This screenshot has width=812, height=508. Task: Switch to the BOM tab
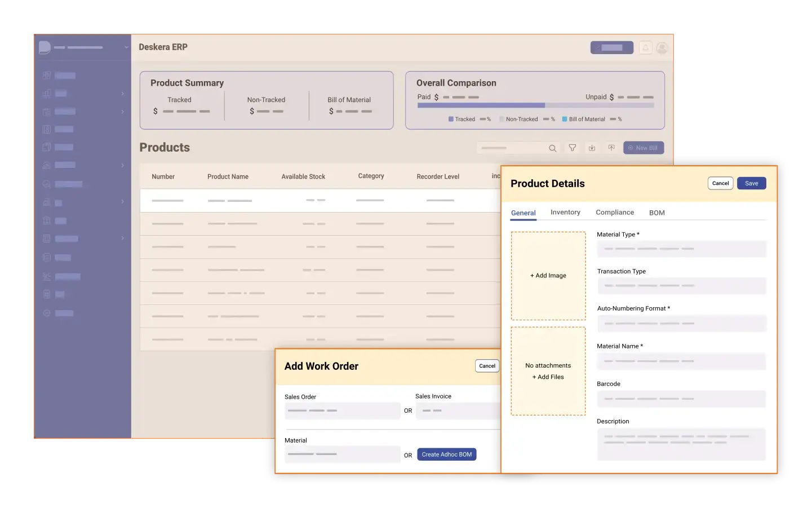pyautogui.click(x=657, y=213)
